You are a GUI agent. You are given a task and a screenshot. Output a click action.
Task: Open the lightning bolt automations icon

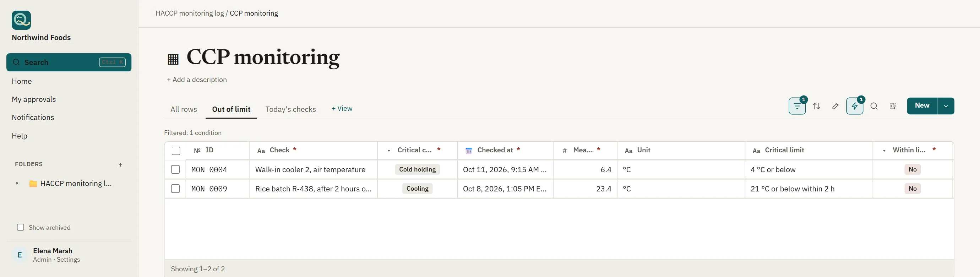coord(854,106)
